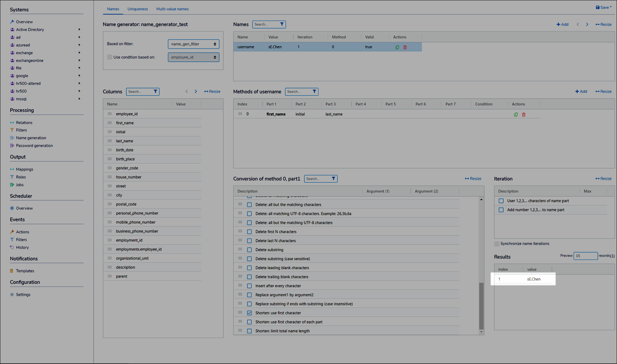617x364 pixels.
Task: Enable 'Add number 1,2,3,... to name part'
Action: (x=501, y=210)
